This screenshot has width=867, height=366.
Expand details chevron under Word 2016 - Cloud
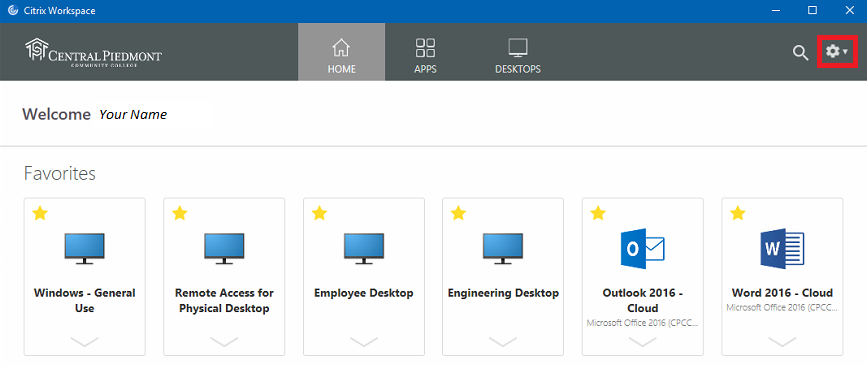782,342
